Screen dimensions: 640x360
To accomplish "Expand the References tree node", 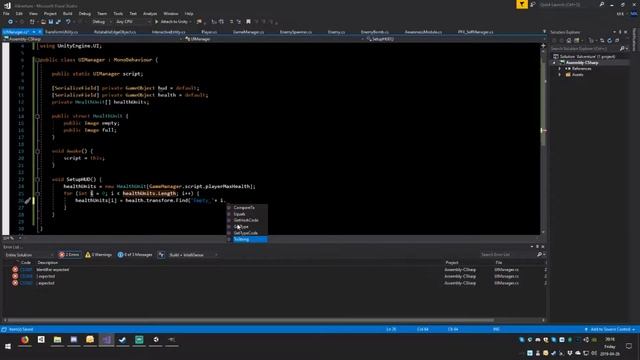I will pyautogui.click(x=560, y=69).
